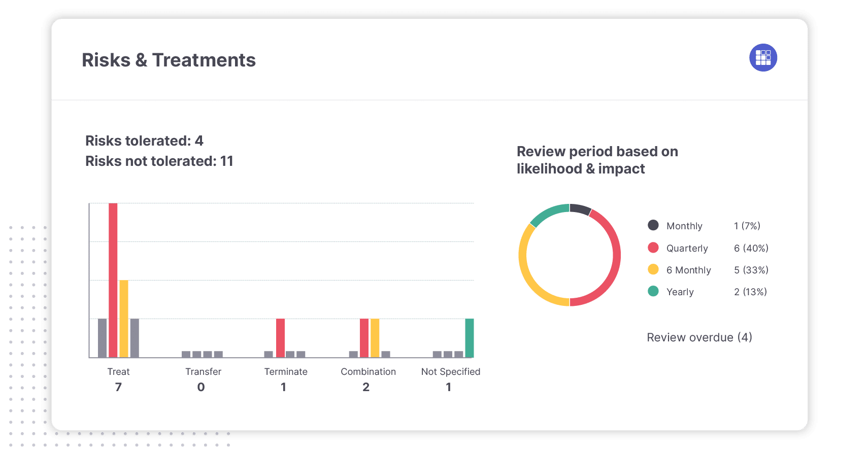Click the Risks tolerated: 4 text
868x455 pixels.
click(x=144, y=141)
